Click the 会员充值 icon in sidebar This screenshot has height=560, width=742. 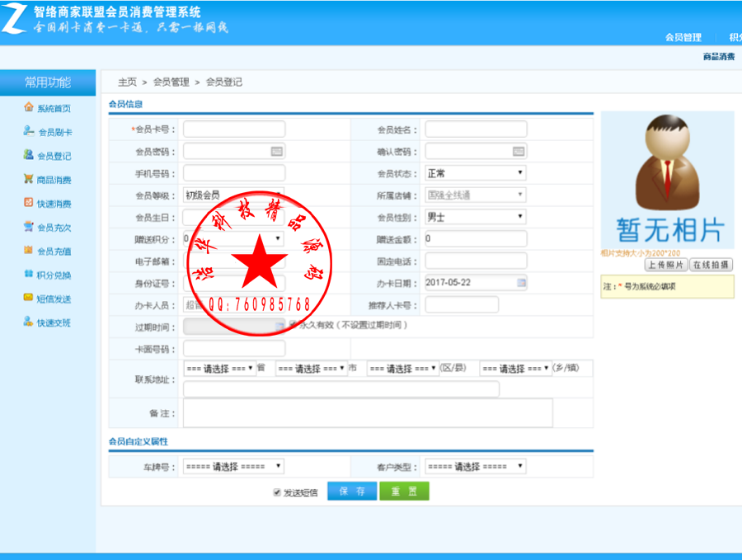(x=29, y=250)
